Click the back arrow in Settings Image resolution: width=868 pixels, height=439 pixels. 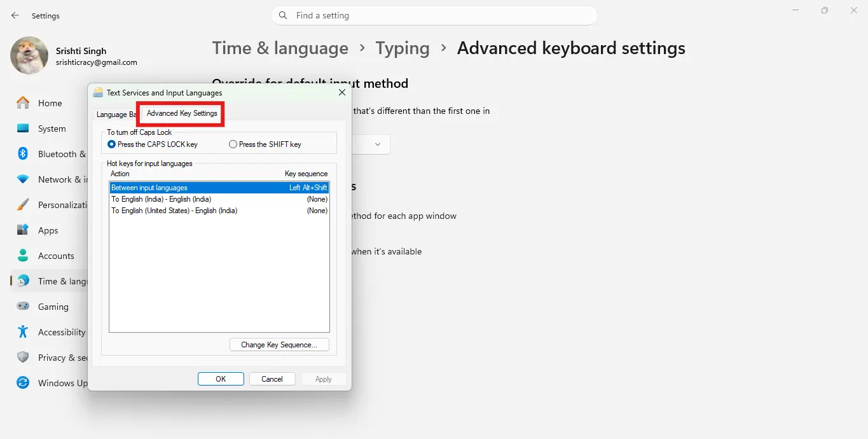coord(15,15)
